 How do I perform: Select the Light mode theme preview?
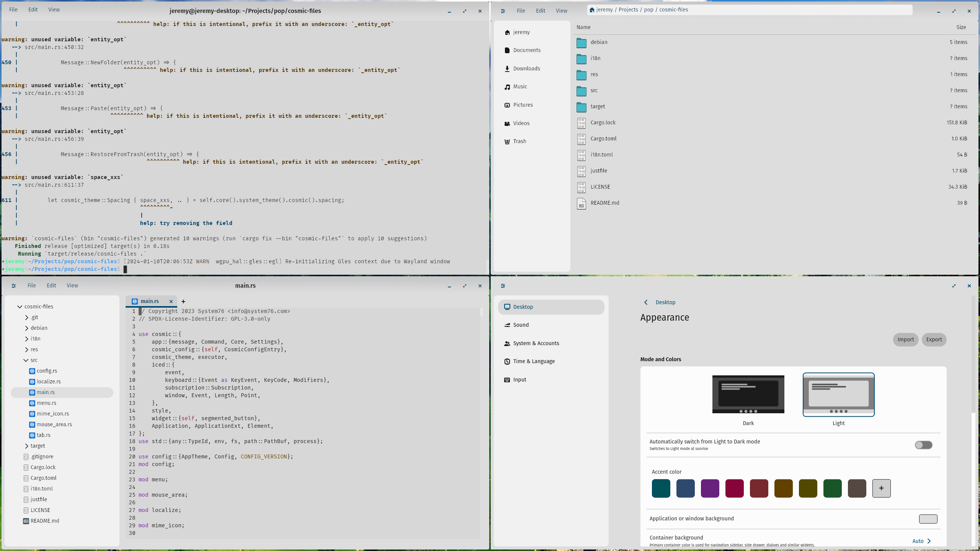point(838,395)
